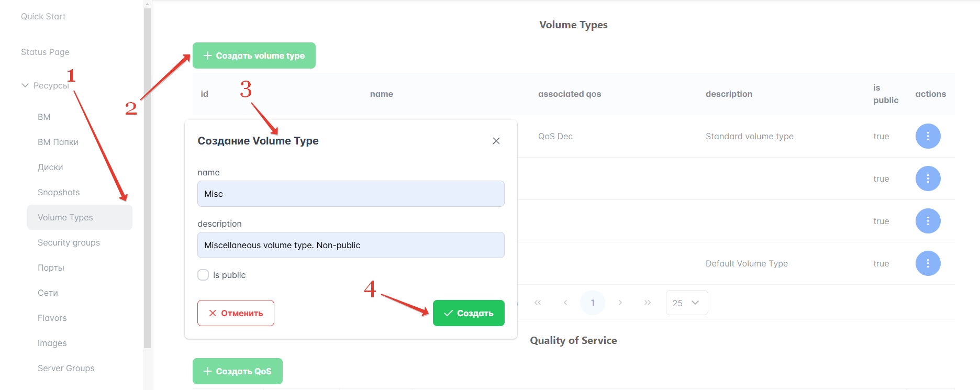Select page 1 in pagination

point(593,303)
